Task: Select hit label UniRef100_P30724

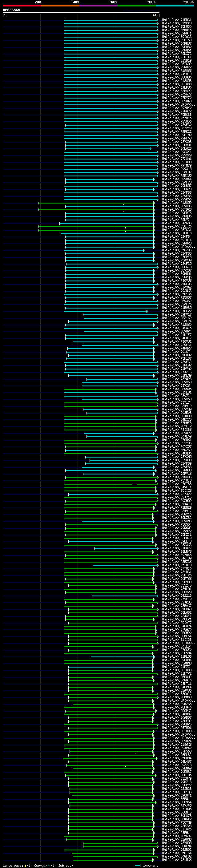Action: click(176, 396)
